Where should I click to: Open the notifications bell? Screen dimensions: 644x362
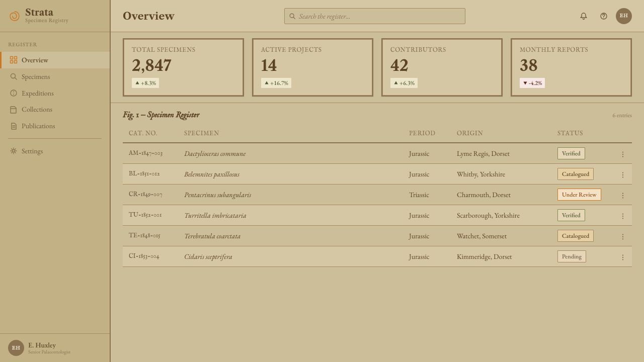(584, 16)
